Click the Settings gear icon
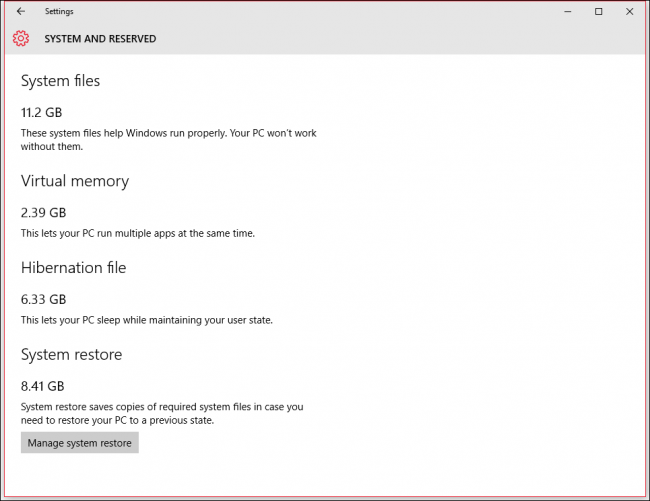Viewport: 650px width, 501px height. click(x=21, y=39)
